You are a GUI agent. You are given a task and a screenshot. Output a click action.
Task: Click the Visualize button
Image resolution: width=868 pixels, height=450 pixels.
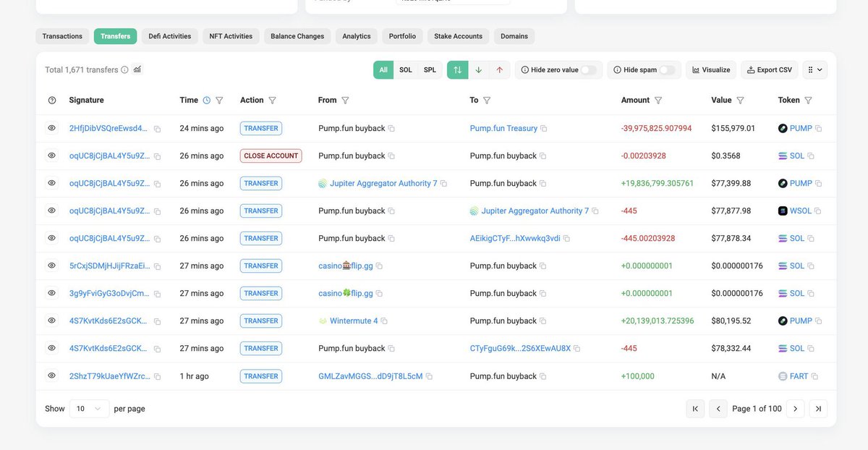coord(711,70)
